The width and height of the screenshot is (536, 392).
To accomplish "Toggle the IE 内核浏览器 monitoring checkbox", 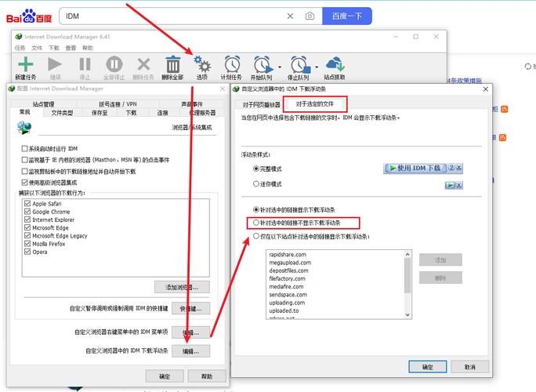I will [x=24, y=160].
